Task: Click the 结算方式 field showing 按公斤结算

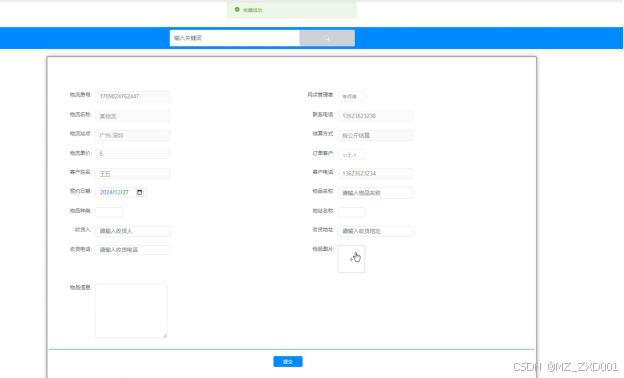Action: 375,135
